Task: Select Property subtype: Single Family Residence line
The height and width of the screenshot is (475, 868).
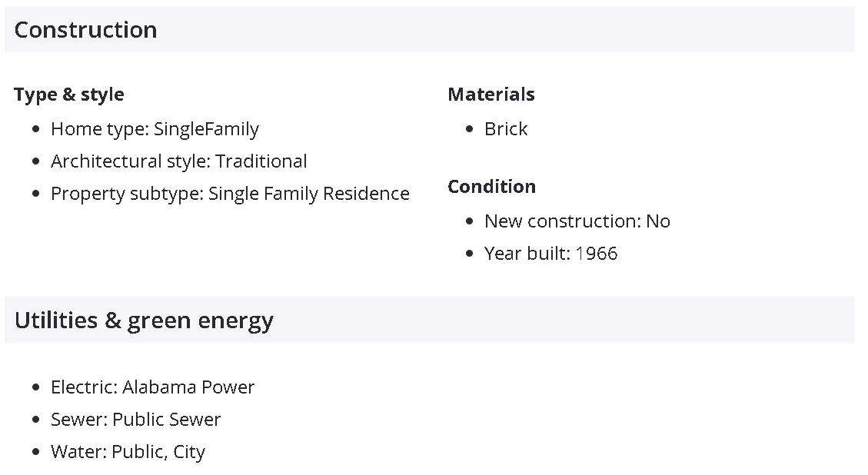Action: (230, 194)
